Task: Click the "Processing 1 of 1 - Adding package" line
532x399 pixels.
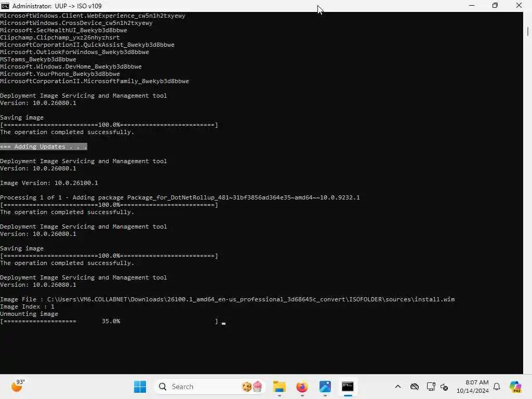Action: pyautogui.click(x=180, y=197)
